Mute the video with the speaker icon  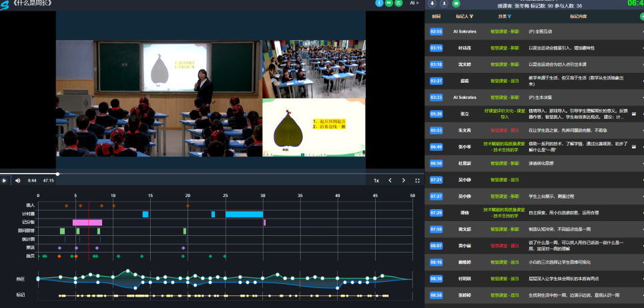coord(18,180)
